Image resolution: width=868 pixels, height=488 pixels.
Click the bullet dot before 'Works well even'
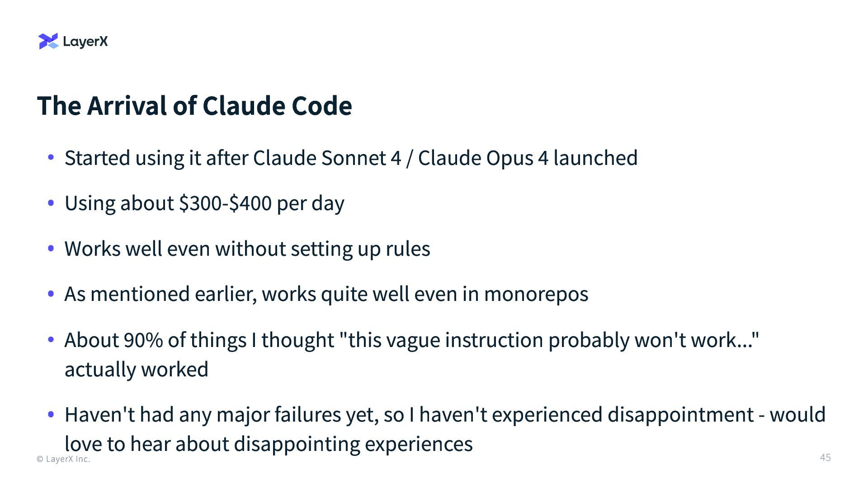coord(51,249)
